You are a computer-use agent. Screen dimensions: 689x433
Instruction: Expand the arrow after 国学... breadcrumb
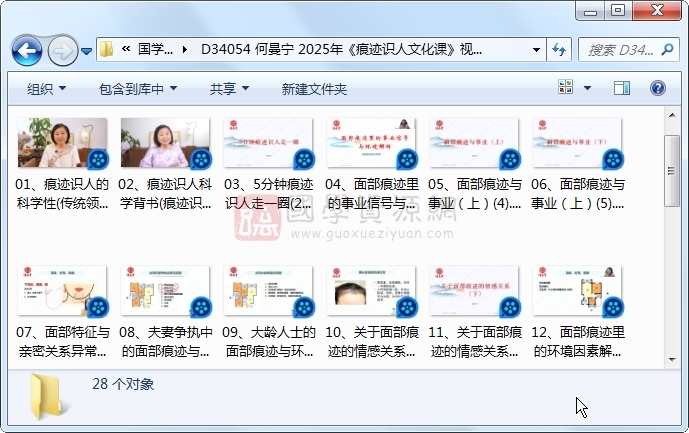click(185, 50)
